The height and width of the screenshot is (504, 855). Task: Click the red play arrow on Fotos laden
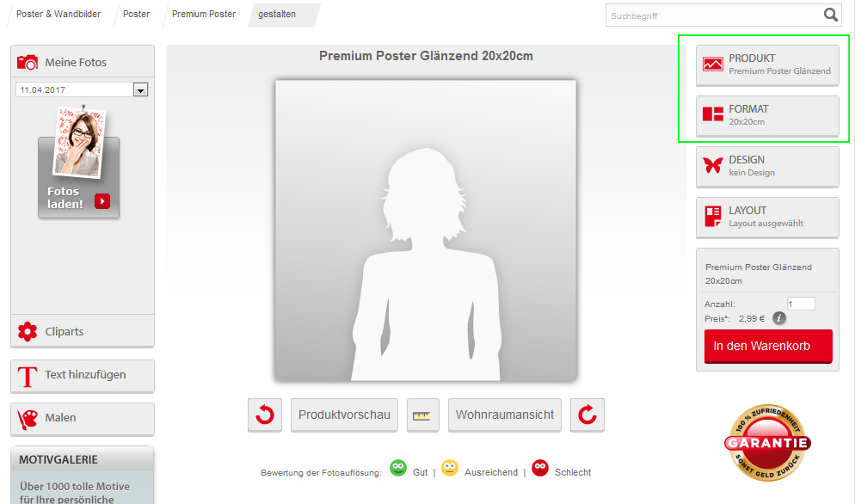[102, 200]
